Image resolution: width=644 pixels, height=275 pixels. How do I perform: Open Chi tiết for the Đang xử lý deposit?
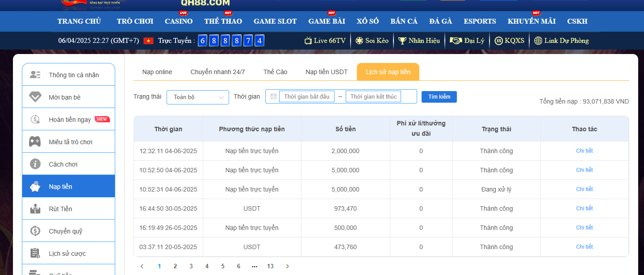pyautogui.click(x=584, y=189)
